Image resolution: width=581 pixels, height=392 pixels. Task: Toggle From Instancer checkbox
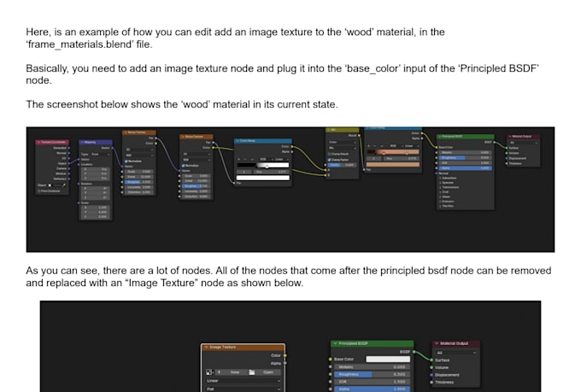point(39,190)
